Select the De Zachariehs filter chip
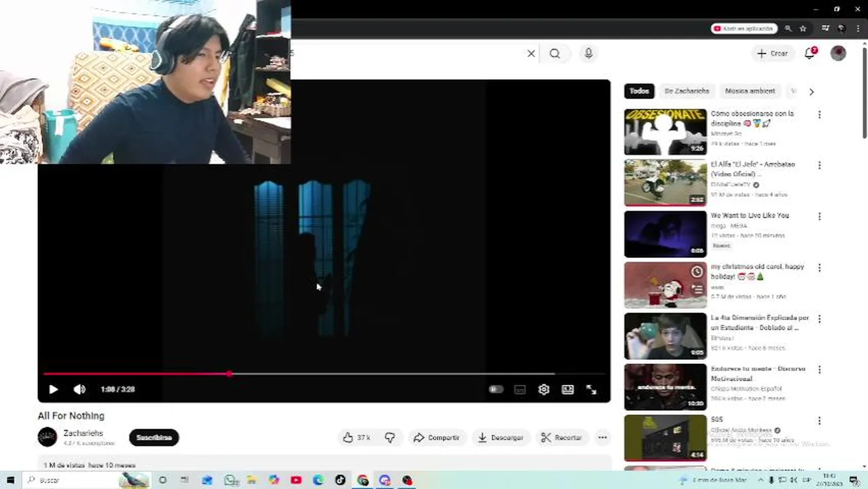The height and width of the screenshot is (489, 868). 687,91
